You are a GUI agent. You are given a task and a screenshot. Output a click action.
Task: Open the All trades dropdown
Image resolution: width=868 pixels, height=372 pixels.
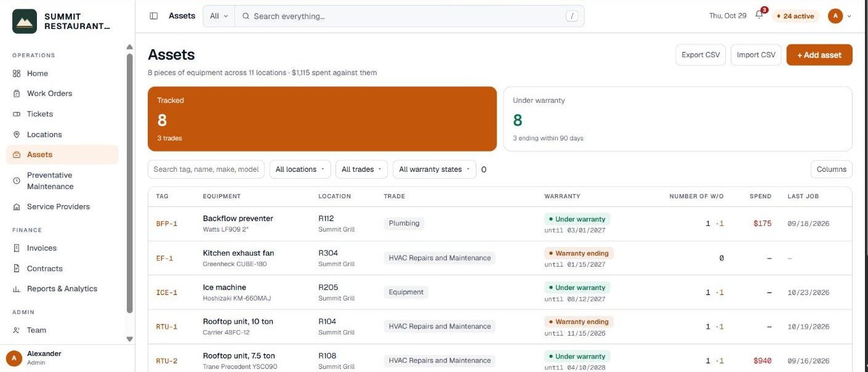(x=362, y=169)
